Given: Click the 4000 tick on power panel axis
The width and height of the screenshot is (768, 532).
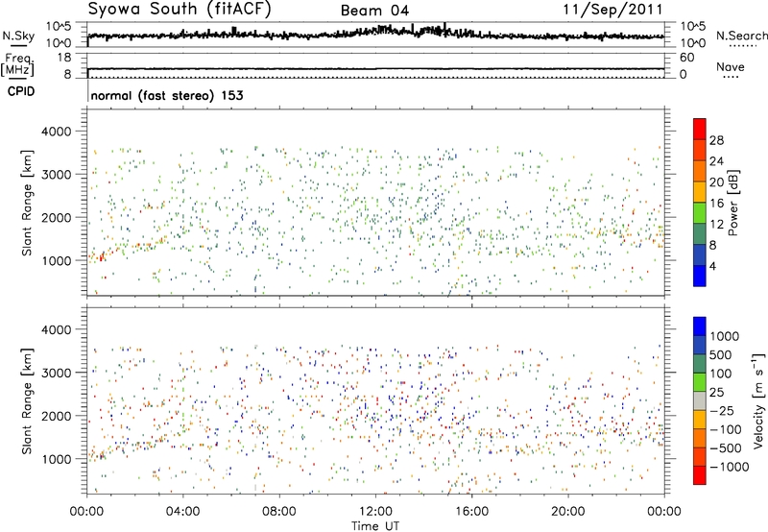Looking at the screenshot, I should pyautogui.click(x=57, y=132).
